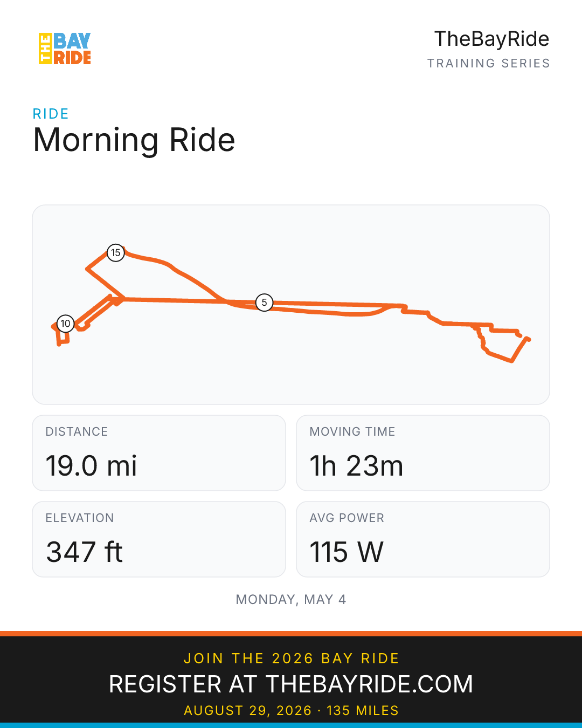Select mile marker 5 on route
The height and width of the screenshot is (728, 582).
coord(264,303)
